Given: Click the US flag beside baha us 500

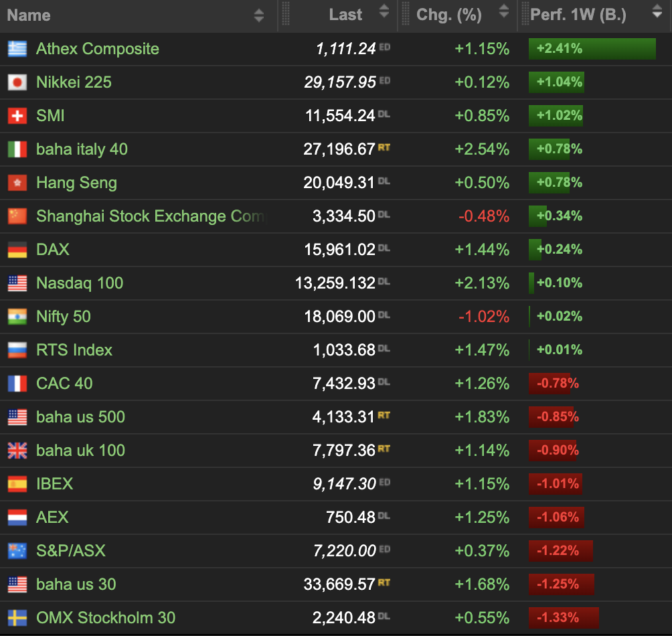Looking at the screenshot, I should [17, 417].
